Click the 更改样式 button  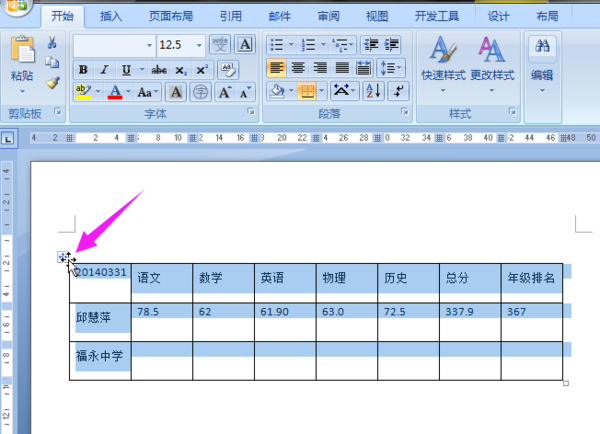click(492, 60)
